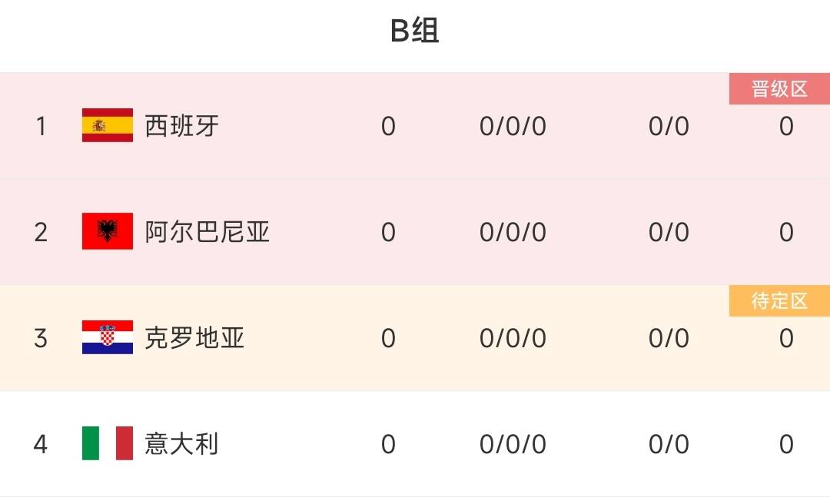Click rank number 1 for Spain
The image size is (830, 504).
(41, 126)
